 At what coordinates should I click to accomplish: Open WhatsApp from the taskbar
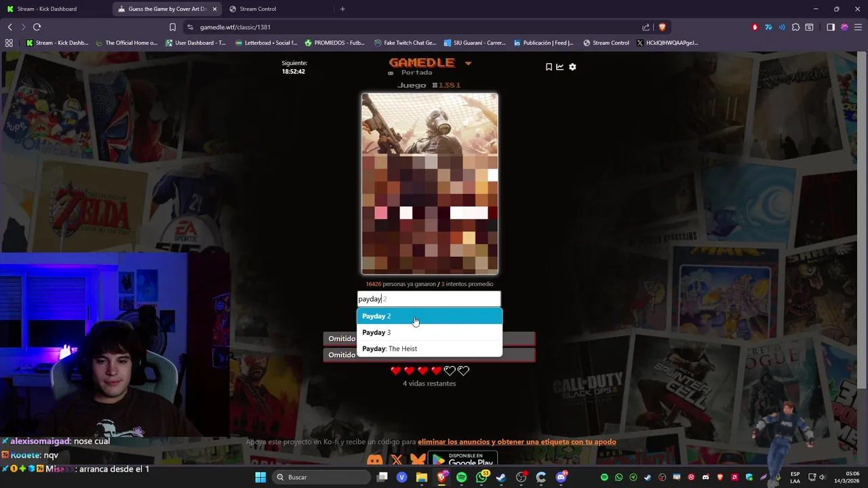(481, 477)
